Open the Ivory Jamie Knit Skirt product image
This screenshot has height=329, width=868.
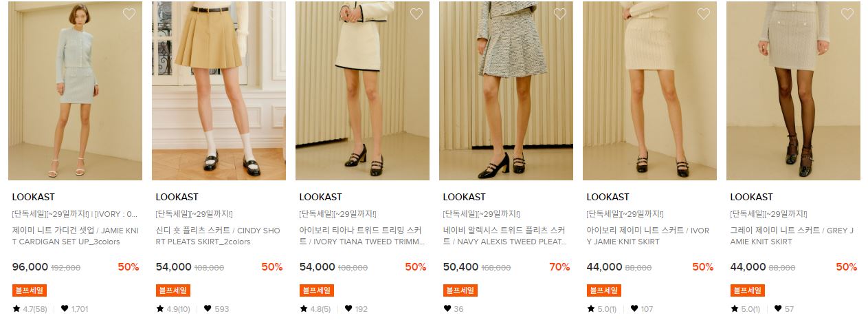point(649,91)
